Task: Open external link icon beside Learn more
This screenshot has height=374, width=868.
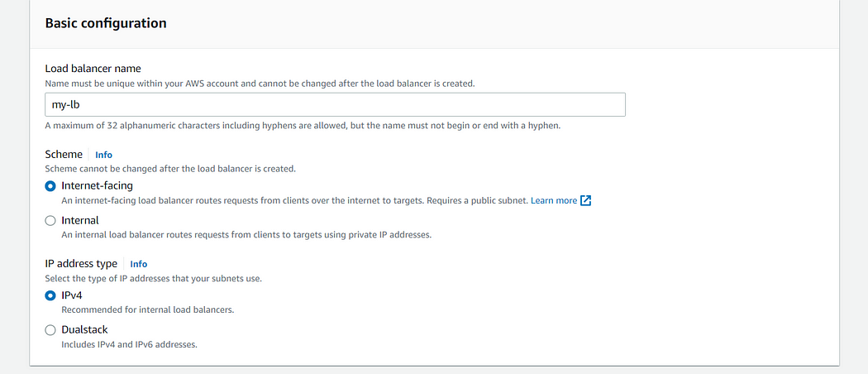Action: coord(585,200)
